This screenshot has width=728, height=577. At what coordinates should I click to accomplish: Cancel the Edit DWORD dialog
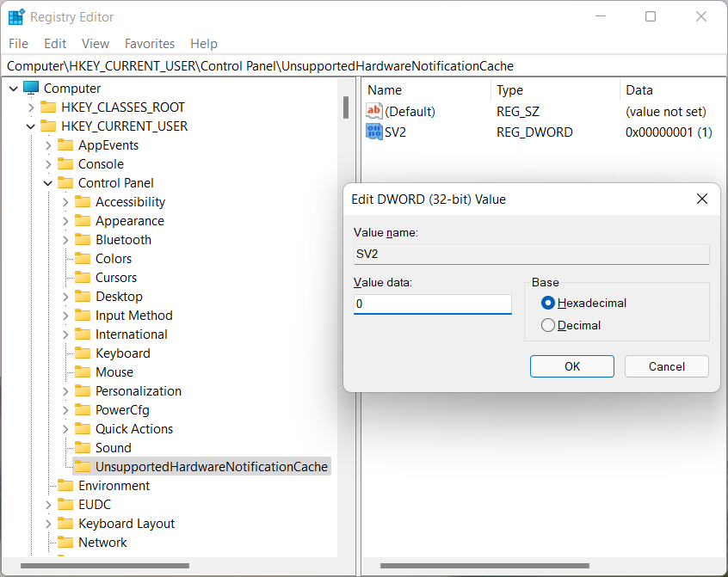[666, 366]
